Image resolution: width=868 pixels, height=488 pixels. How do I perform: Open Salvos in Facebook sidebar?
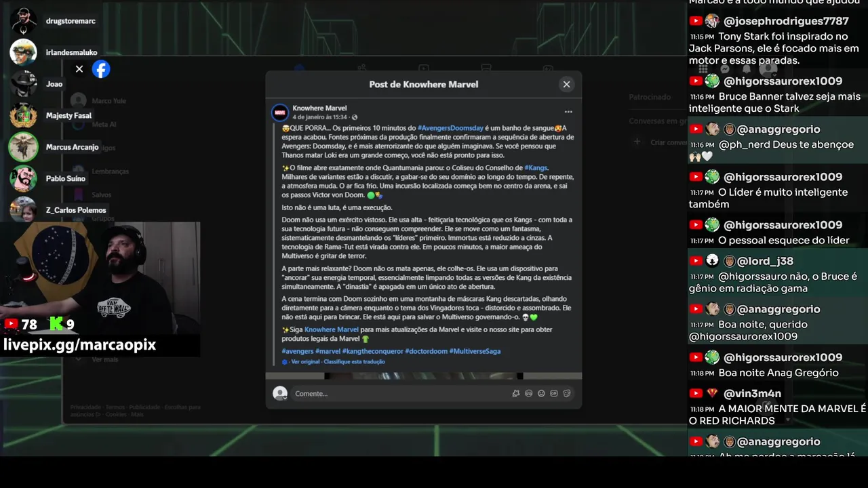point(102,195)
